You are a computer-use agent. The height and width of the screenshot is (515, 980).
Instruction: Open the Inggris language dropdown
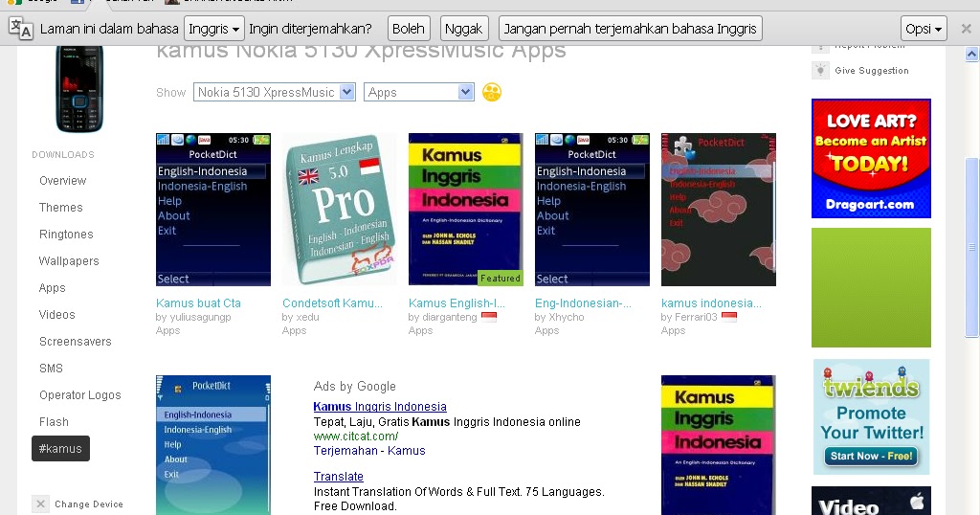tap(213, 29)
